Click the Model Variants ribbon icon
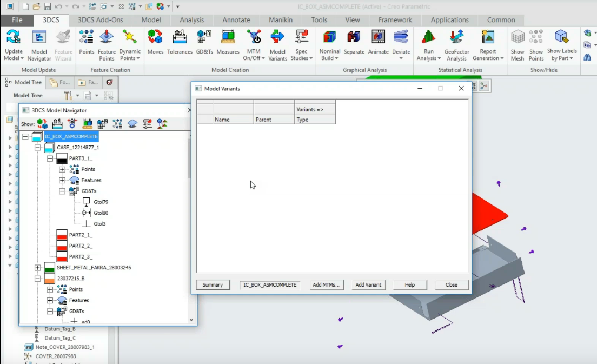Viewport: 597px width, 364px height. (x=277, y=38)
